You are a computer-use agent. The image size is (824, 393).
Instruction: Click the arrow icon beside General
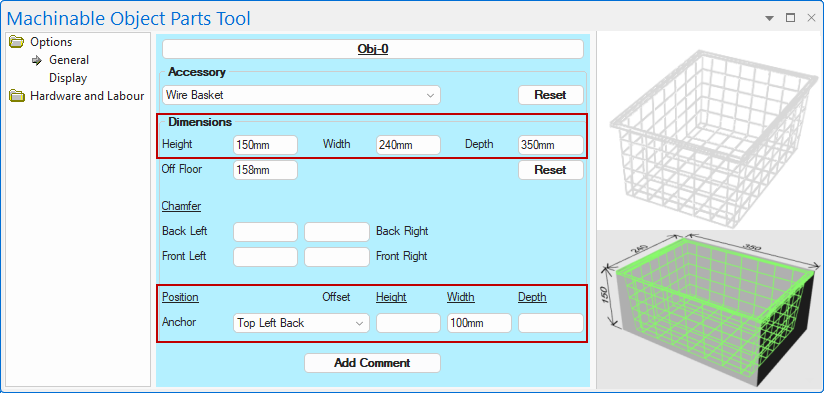37,60
